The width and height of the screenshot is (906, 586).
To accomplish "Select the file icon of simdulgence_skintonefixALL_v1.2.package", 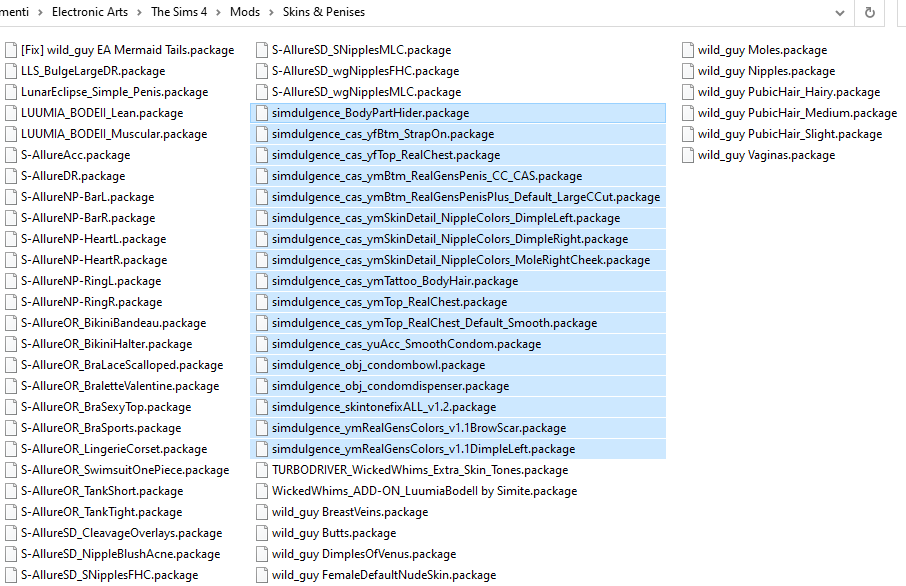I will click(262, 407).
